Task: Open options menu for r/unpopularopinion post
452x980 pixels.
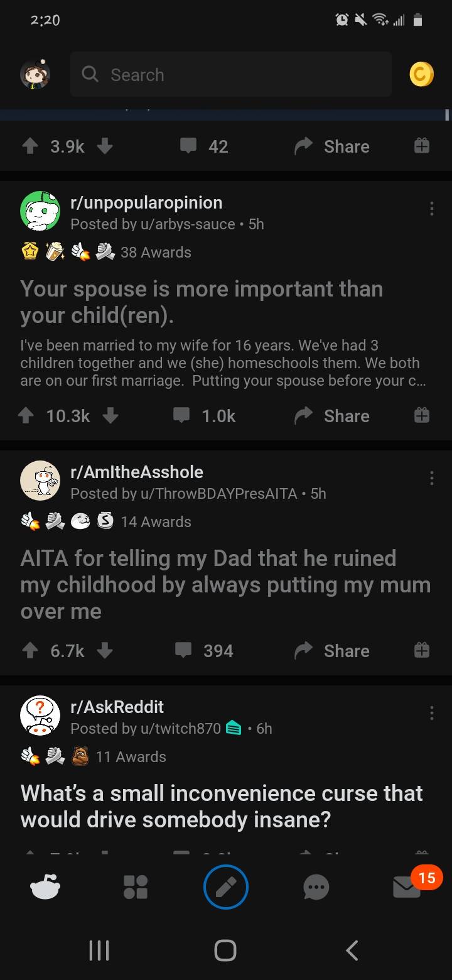Action: pos(431,209)
